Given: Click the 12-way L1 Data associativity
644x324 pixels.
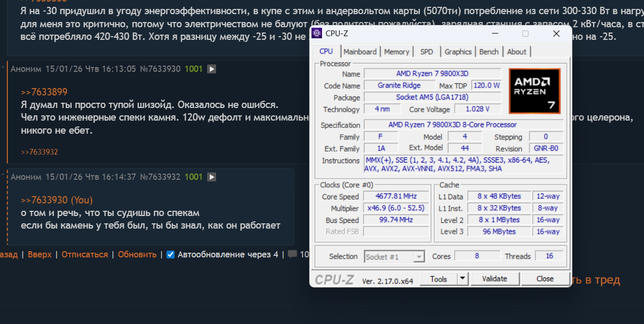Looking at the screenshot, I should coord(549,196).
